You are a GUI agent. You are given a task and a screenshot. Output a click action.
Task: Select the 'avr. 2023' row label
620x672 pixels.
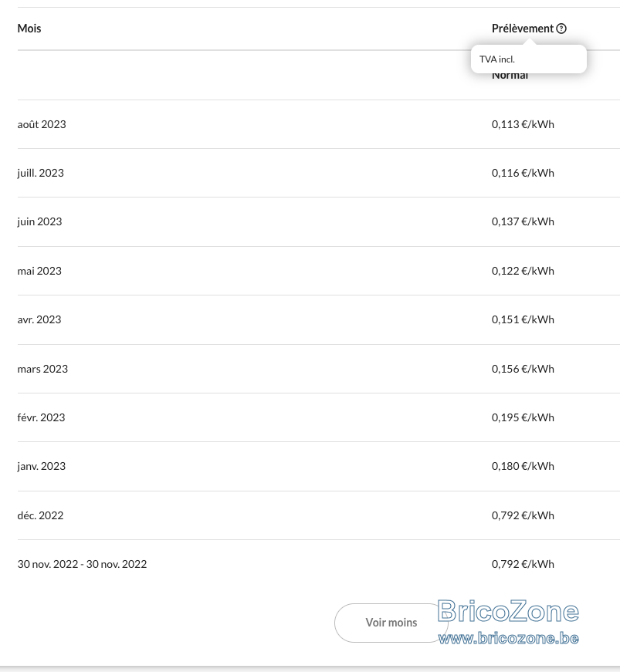tap(39, 319)
